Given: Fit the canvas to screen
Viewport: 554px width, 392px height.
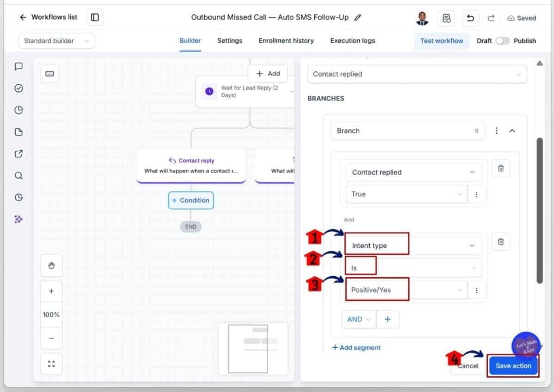Looking at the screenshot, I should point(51,364).
